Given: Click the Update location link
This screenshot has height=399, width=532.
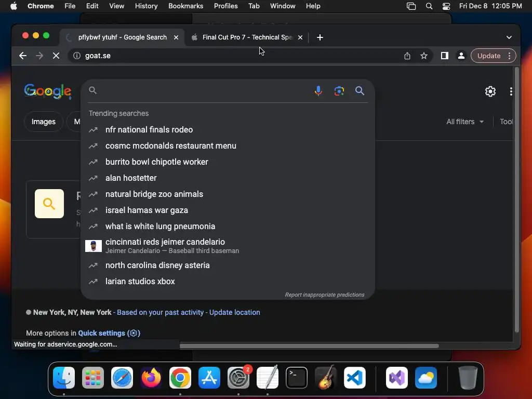Looking at the screenshot, I should click(x=234, y=312).
